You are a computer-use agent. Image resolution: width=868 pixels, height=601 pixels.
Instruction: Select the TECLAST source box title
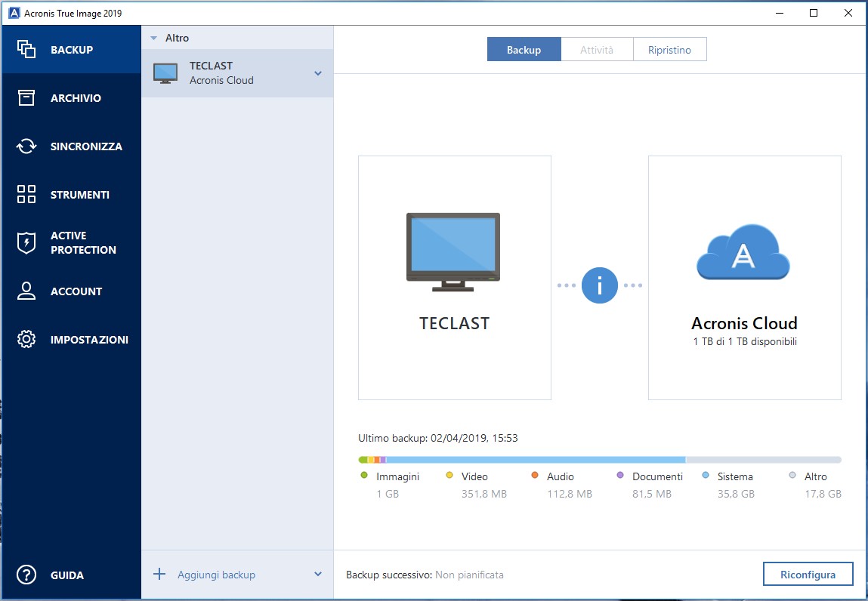click(455, 323)
